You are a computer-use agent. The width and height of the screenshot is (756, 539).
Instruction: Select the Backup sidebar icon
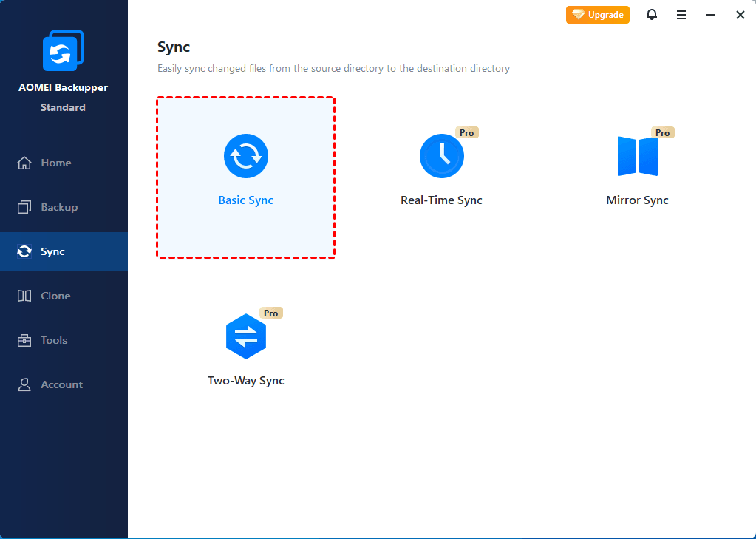click(25, 207)
